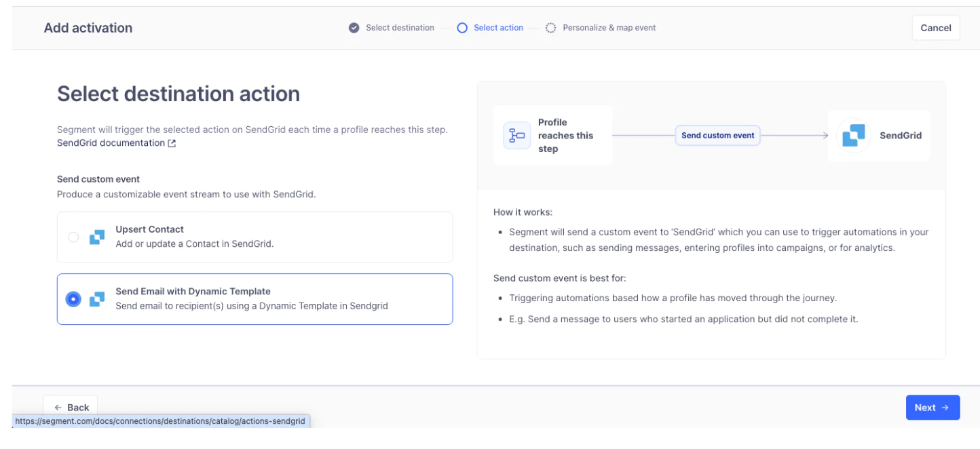Click the external link icon after SendGrid documentation
Screen dimensions: 980x449
tap(172, 143)
